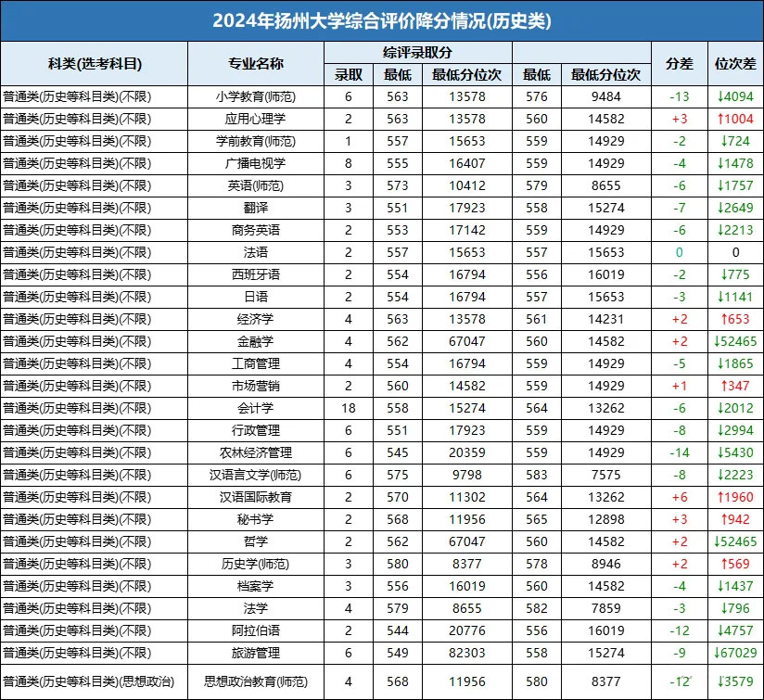
Task: Click the "阿拉伯语" major name
Action: point(256,630)
